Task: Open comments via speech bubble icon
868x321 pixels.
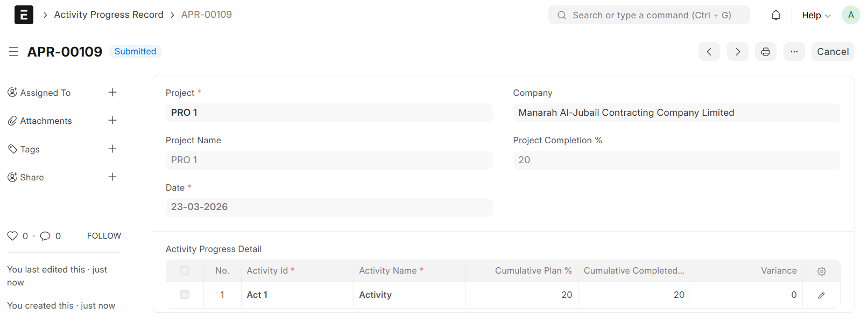Action: tap(45, 236)
